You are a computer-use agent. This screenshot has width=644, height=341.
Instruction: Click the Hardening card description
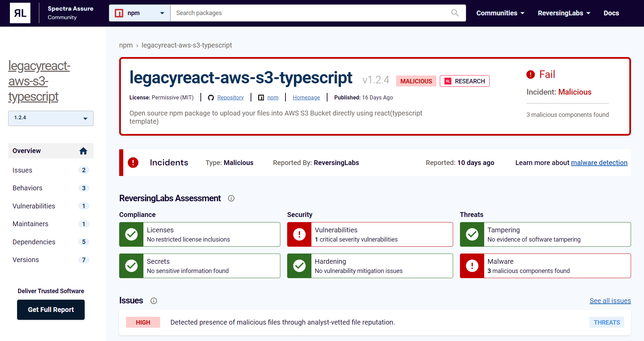point(359,271)
